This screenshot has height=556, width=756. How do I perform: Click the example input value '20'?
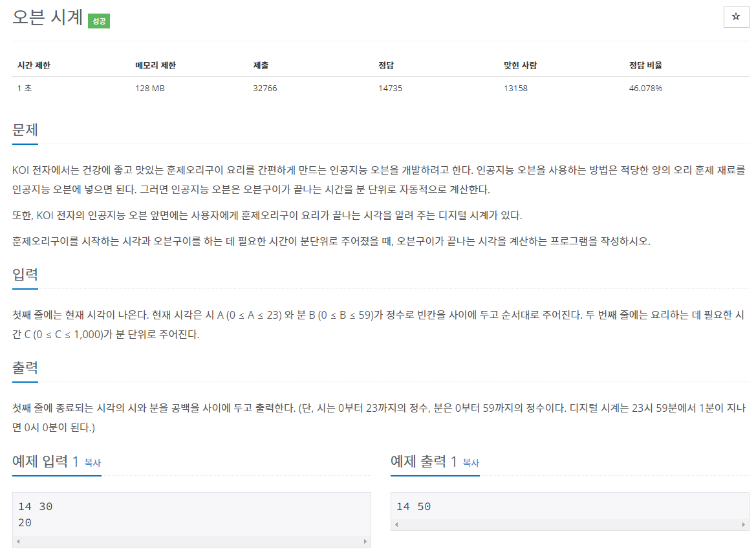pyautogui.click(x=25, y=523)
